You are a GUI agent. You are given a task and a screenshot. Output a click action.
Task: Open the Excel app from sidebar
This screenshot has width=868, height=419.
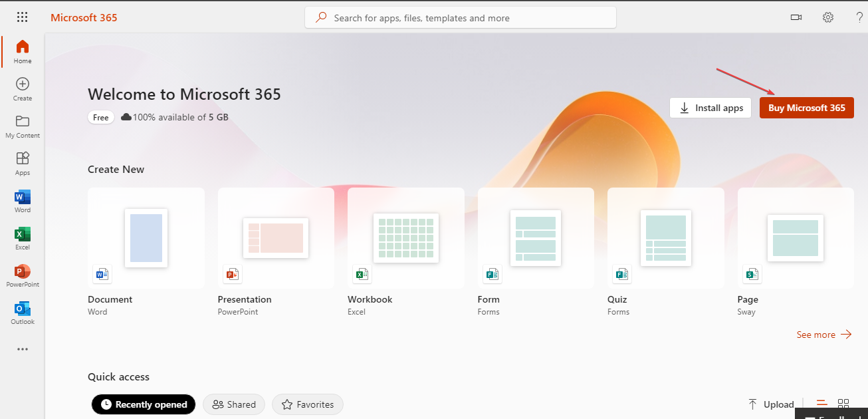(22, 237)
